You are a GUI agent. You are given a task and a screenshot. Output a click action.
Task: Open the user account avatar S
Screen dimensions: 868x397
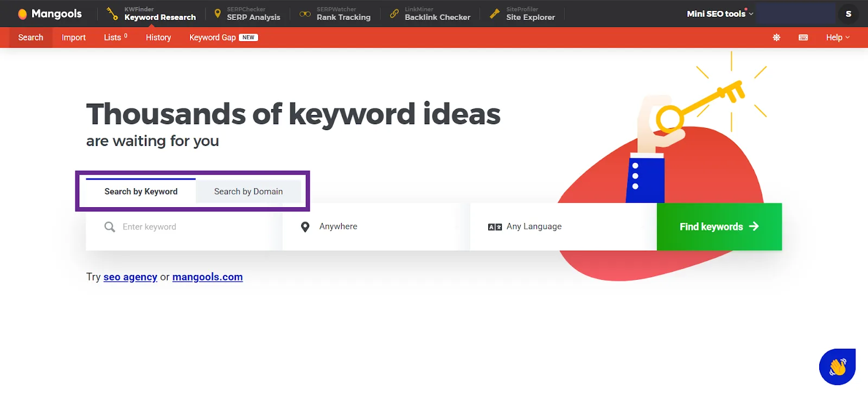(848, 14)
